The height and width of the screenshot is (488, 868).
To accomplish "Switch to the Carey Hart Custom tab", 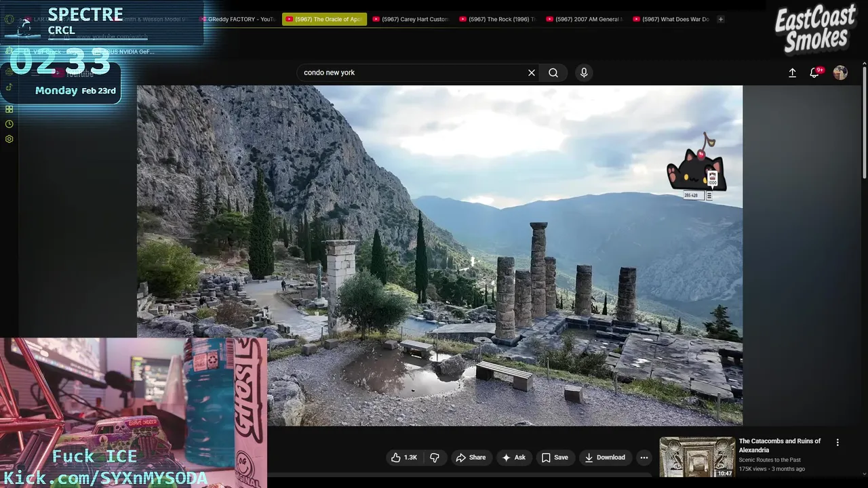I will coord(411,19).
